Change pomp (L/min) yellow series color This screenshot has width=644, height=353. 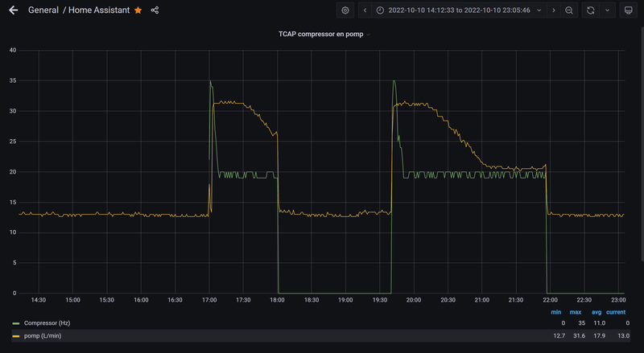tap(16, 336)
